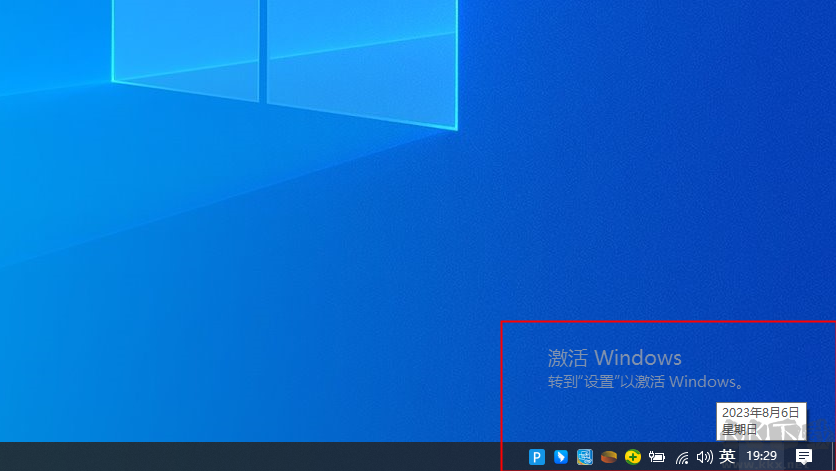
Task: Open the Wi-Fi network icon
Action: (681, 457)
